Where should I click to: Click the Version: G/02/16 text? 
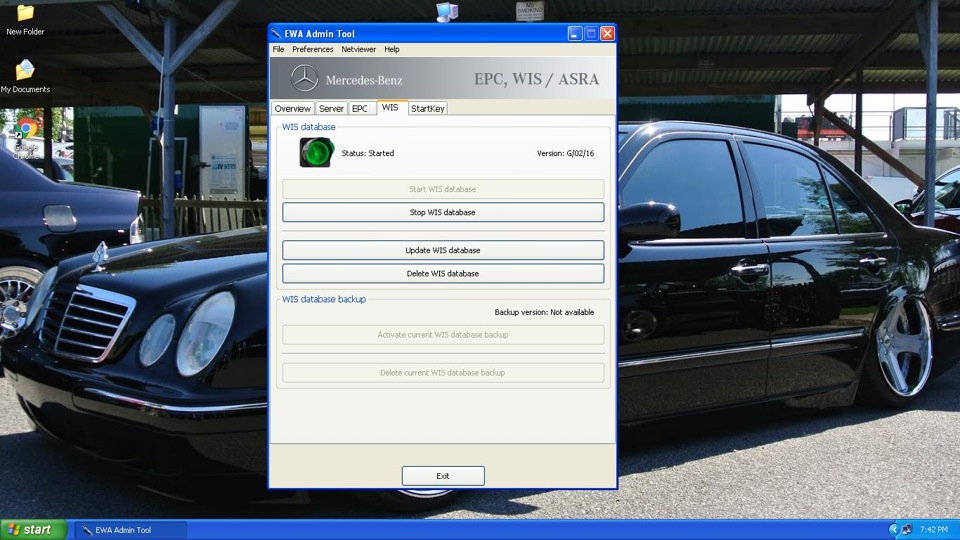pos(565,153)
